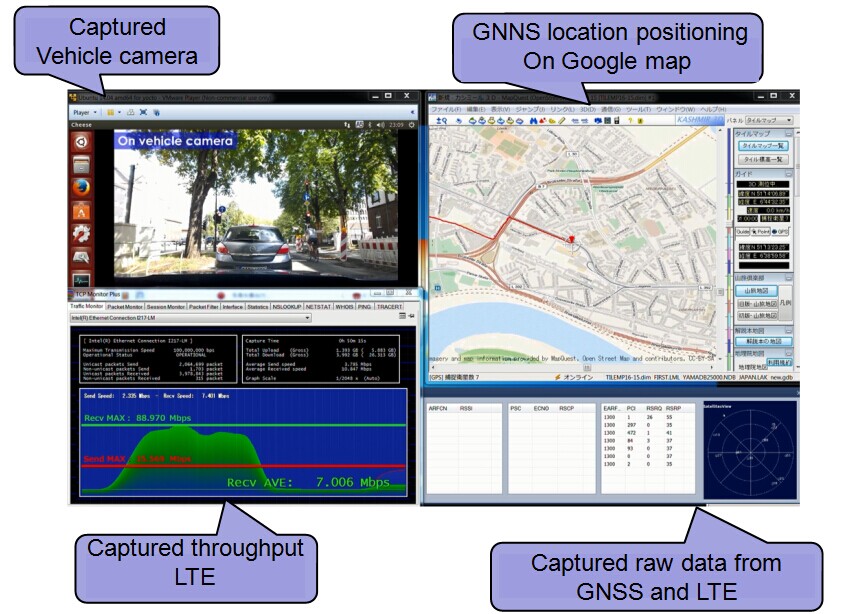Click the タイル標高一覧 button

pos(763,159)
